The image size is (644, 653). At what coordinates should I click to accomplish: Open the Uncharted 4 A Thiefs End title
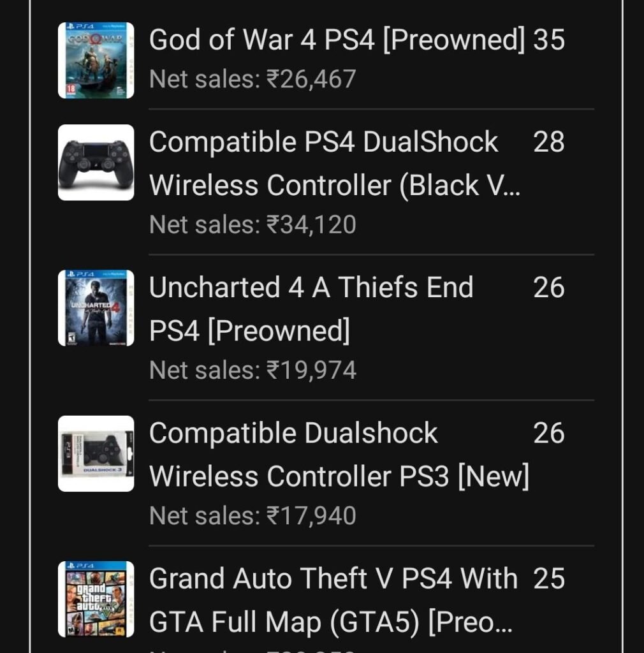point(311,309)
